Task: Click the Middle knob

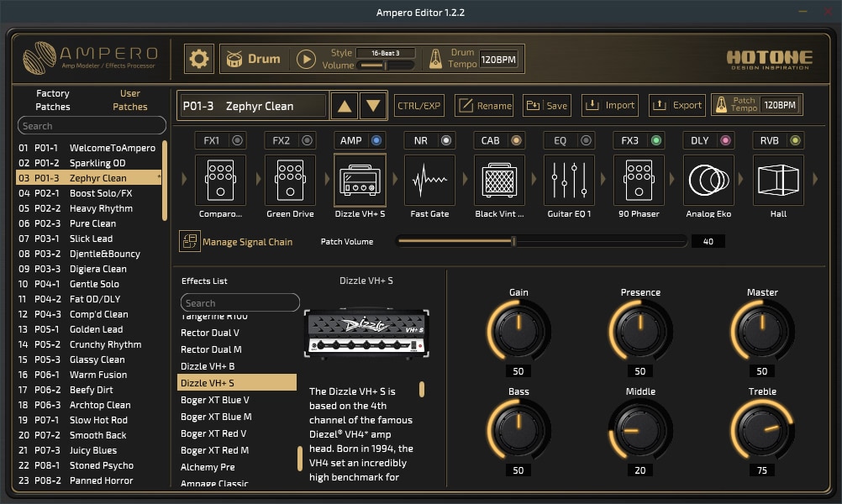Action: (x=640, y=429)
